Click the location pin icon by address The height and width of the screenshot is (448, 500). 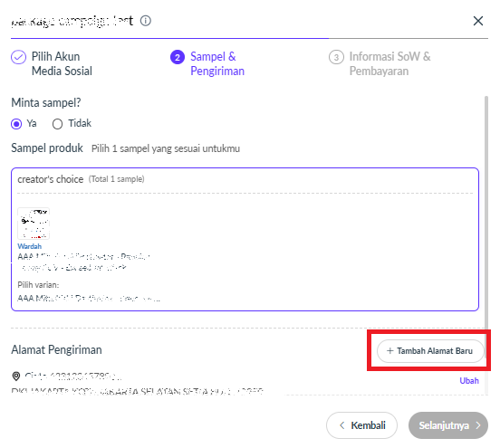point(16,377)
